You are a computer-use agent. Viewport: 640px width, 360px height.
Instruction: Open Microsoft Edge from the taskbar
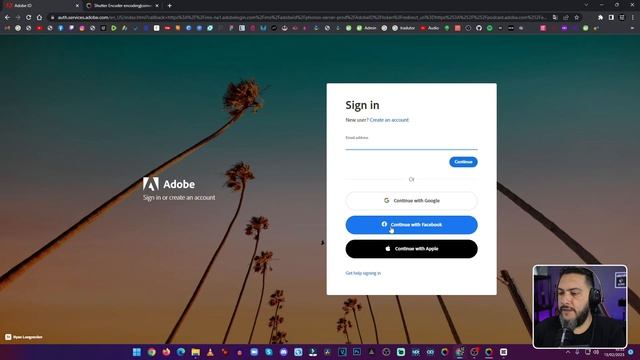181,352
